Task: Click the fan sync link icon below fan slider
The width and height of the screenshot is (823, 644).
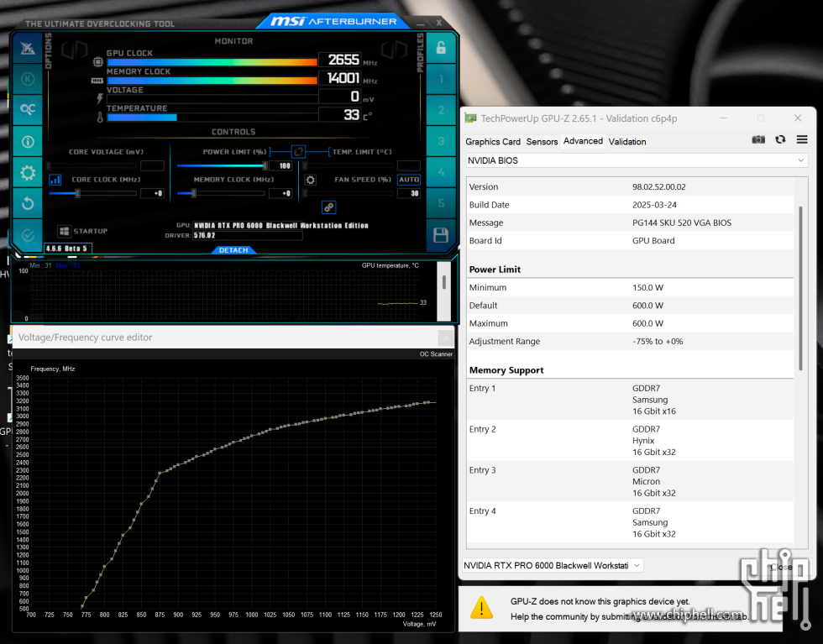Action: pyautogui.click(x=328, y=207)
